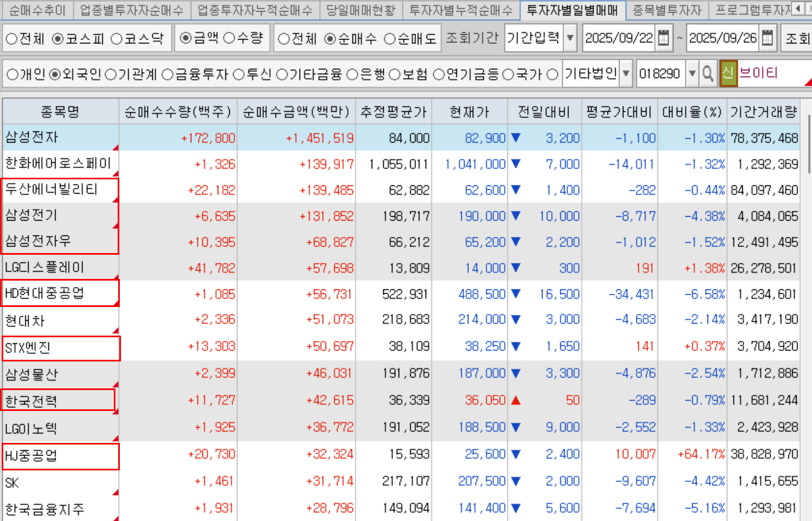The width and height of the screenshot is (812, 521).
Task: Expand the 기간입력 period dropdown
Action: tap(570, 38)
